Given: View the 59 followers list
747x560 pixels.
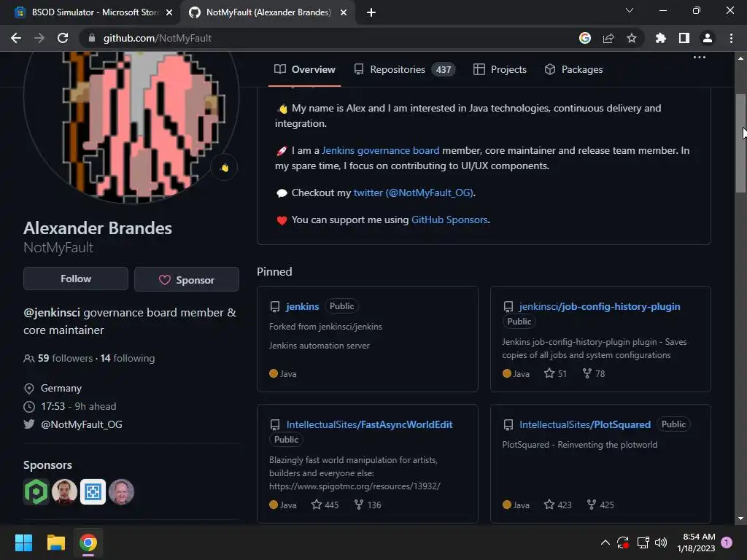Looking at the screenshot, I should click(x=65, y=358).
